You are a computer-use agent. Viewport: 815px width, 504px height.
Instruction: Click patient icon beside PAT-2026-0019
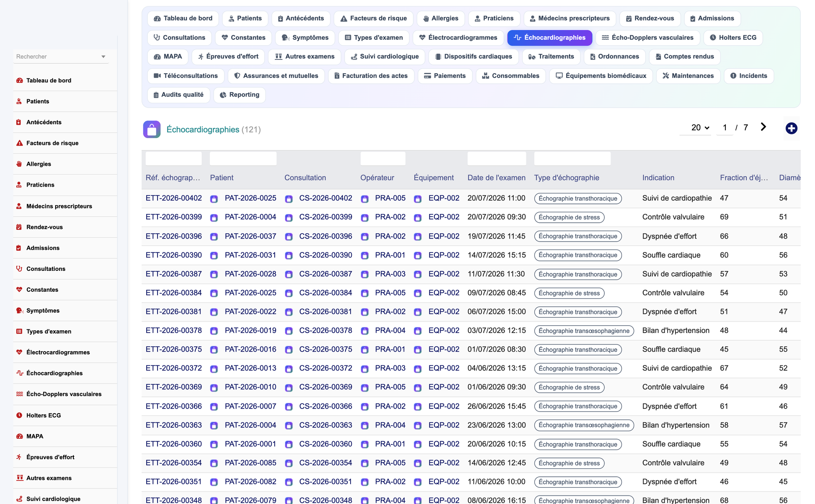[x=214, y=331]
